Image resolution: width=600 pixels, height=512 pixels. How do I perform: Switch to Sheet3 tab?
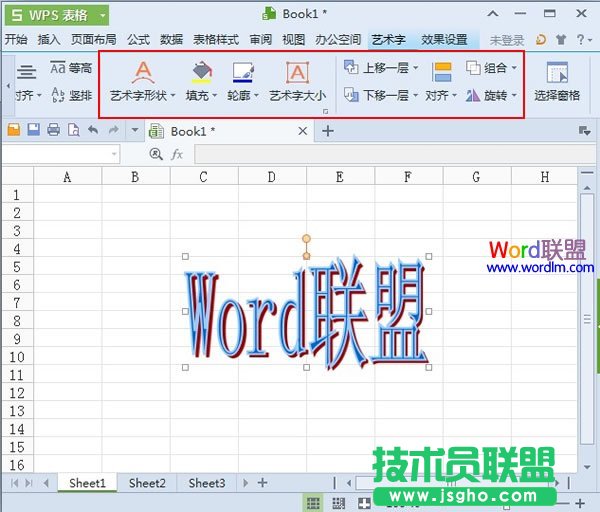click(x=207, y=483)
